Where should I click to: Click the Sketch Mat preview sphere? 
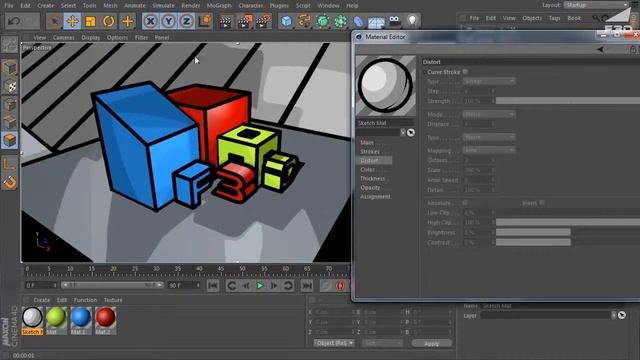(385, 85)
